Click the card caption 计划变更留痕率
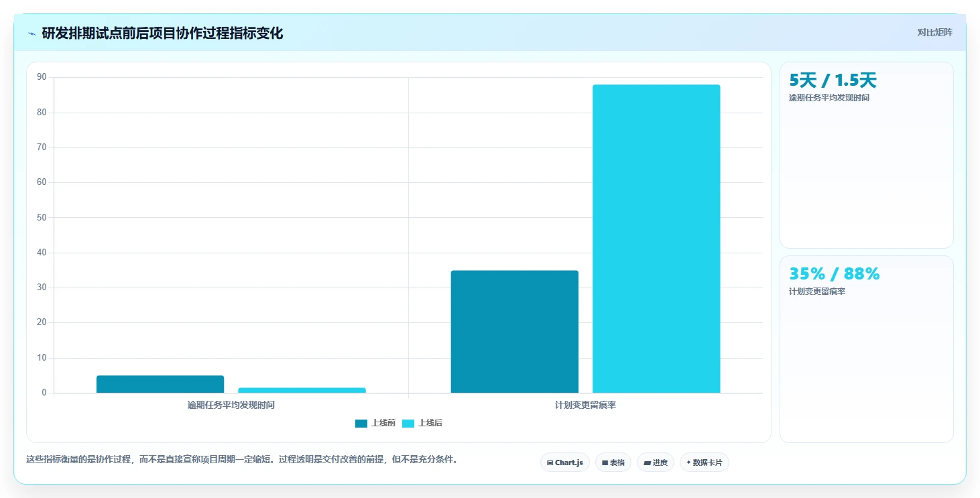 pyautogui.click(x=817, y=292)
